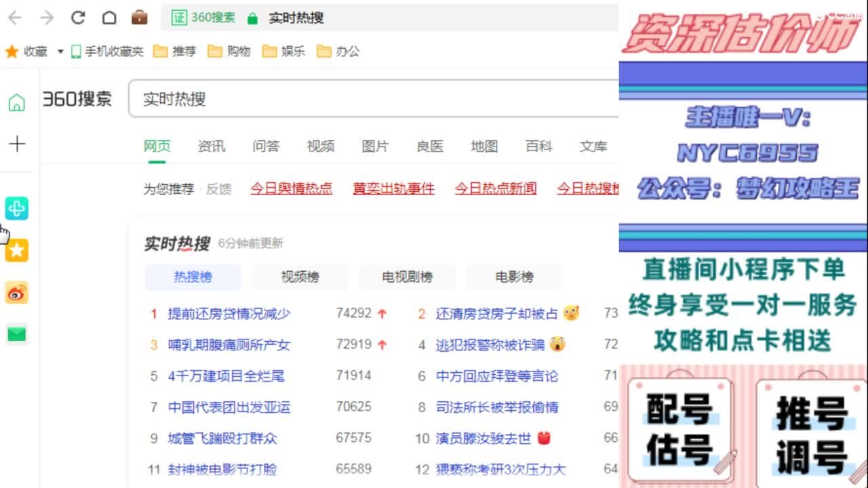Switch to the 视频 search tab
The image size is (868, 488).
320,146
